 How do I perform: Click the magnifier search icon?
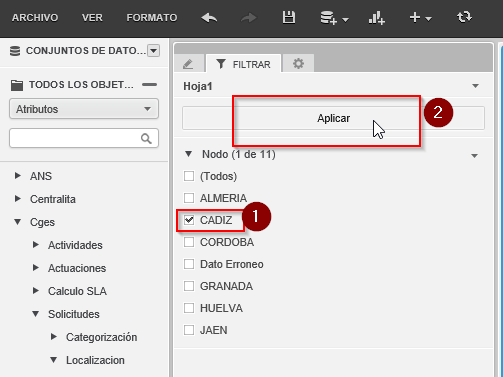pos(146,138)
